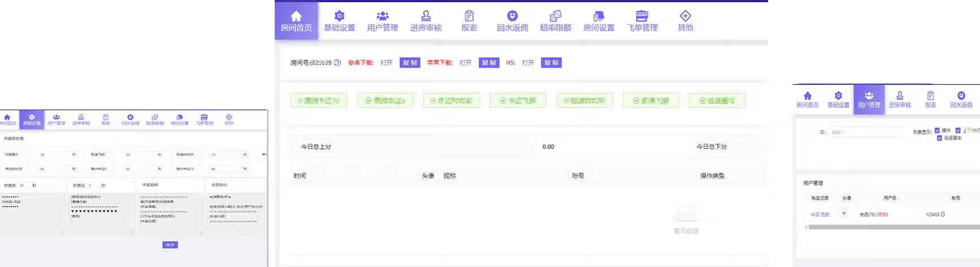980x267 pixels.
Task: Click blue 保存 button in left panel
Action: click(170, 245)
